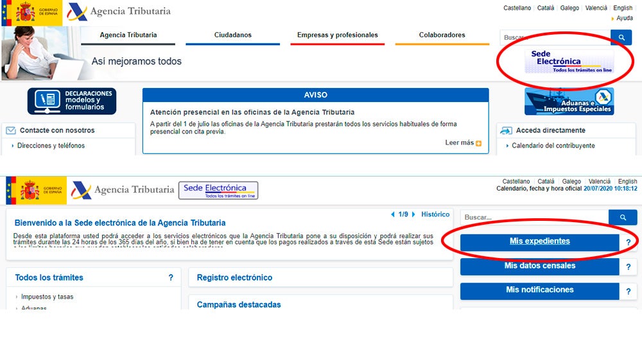The width and height of the screenshot is (642, 364).
Task: Click the Gobierno de España logo in upper page
Action: (x=32, y=13)
